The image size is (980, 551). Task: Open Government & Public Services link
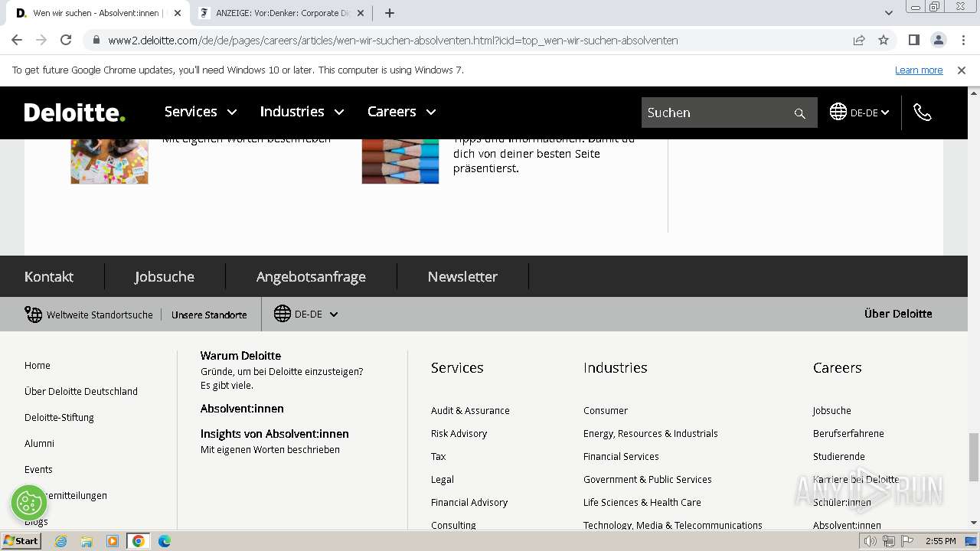coord(648,479)
